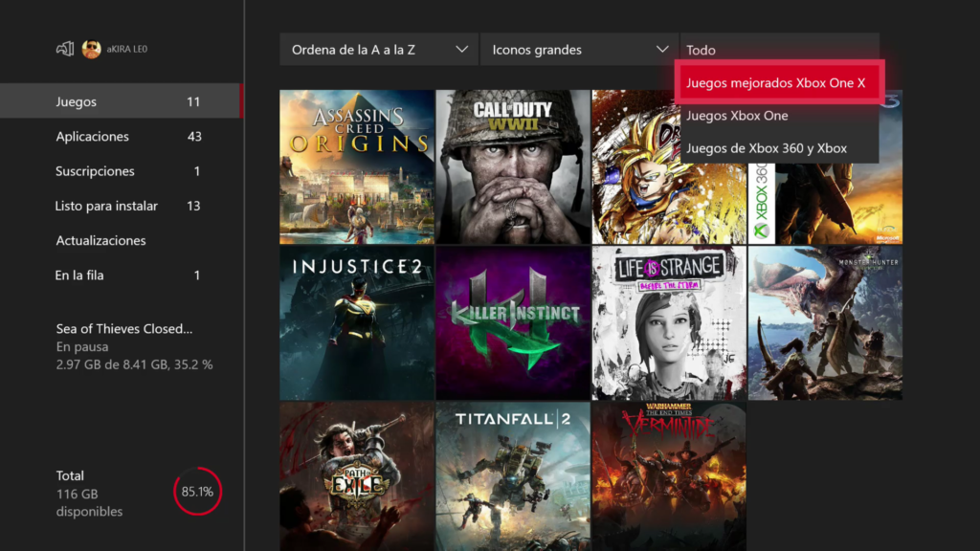Launch the Call of Duty WWII tile
The height and width of the screenshot is (551, 980).
click(x=513, y=166)
